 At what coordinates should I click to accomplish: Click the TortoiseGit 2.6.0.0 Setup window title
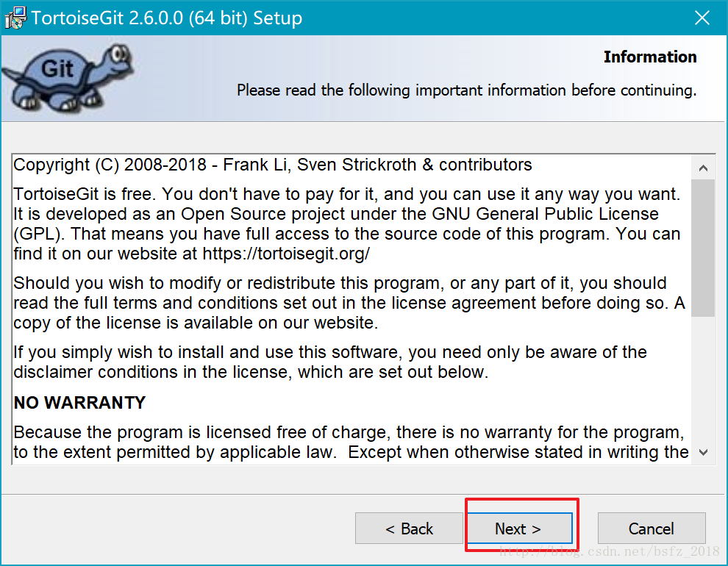[167, 18]
